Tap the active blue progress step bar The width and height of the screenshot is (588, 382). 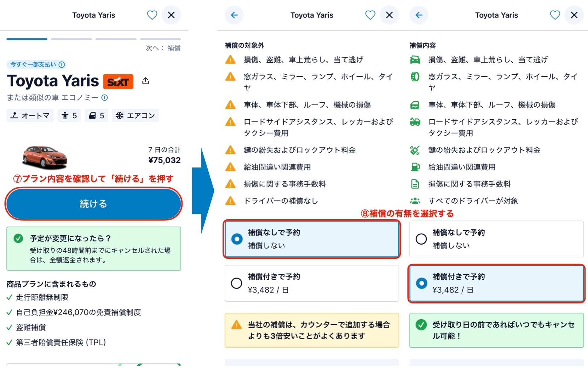tap(27, 39)
